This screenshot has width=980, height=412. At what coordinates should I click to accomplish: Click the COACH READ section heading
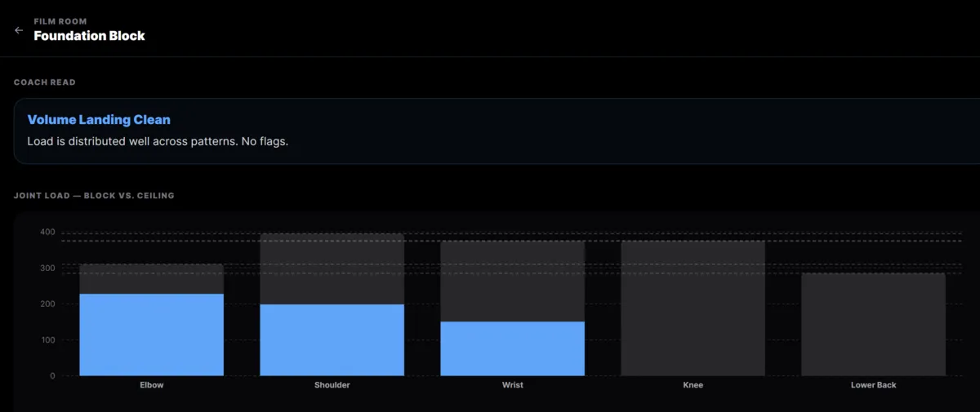pyautogui.click(x=45, y=82)
